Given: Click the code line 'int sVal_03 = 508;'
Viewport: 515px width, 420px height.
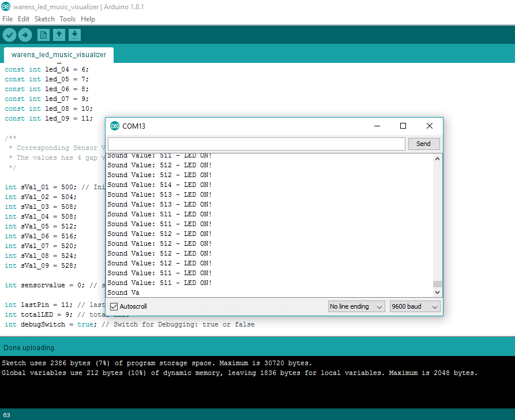Looking at the screenshot, I should [40, 207].
